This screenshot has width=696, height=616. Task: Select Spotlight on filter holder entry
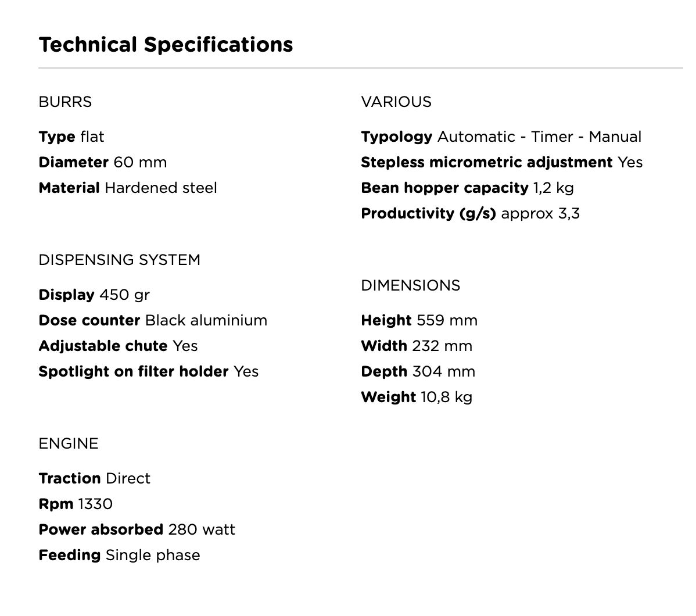pyautogui.click(x=148, y=371)
